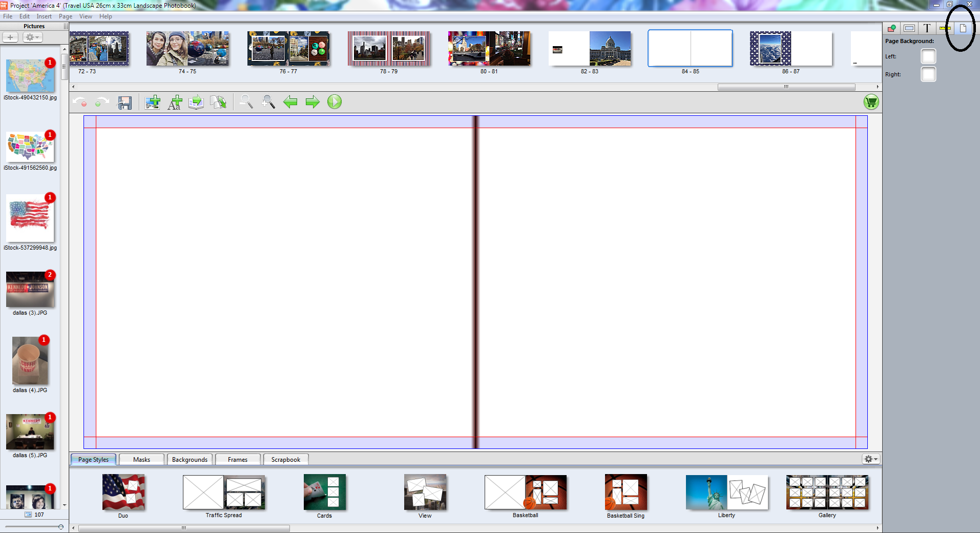Open the rearrange pages tool
Viewport: 980px width, 533px height.
[218, 102]
